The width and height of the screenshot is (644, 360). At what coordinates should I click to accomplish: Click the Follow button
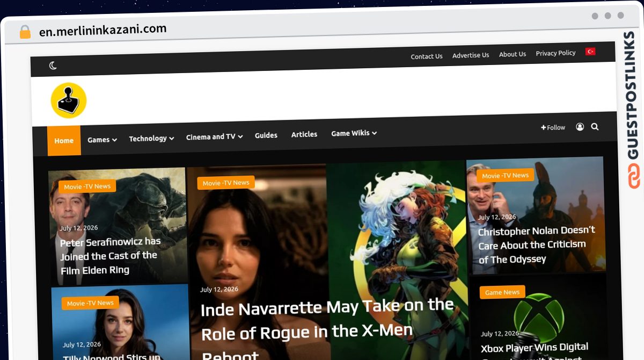tap(553, 127)
